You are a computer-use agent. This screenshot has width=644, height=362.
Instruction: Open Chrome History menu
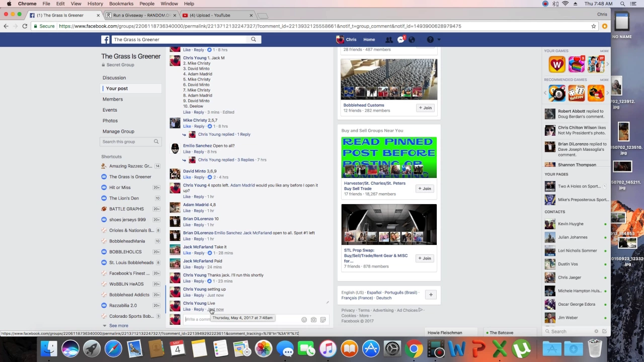point(95,4)
